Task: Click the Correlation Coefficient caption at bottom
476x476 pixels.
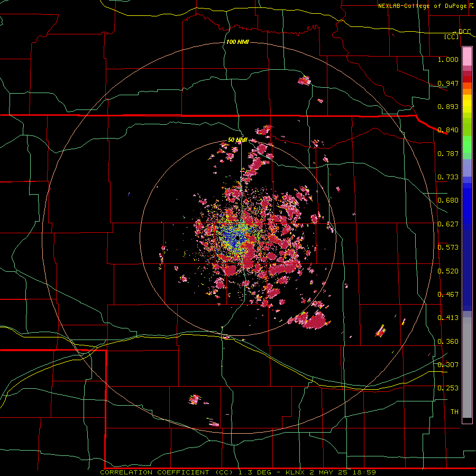Action: [x=238, y=472]
